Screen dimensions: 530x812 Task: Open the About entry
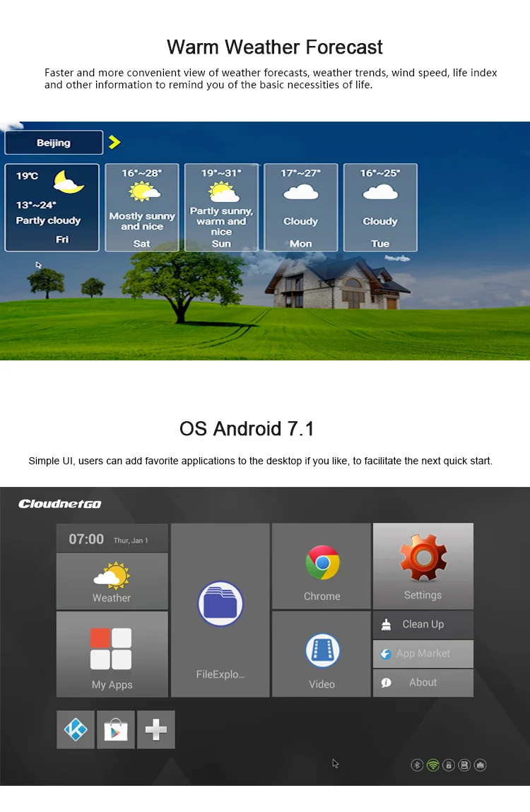(x=423, y=683)
